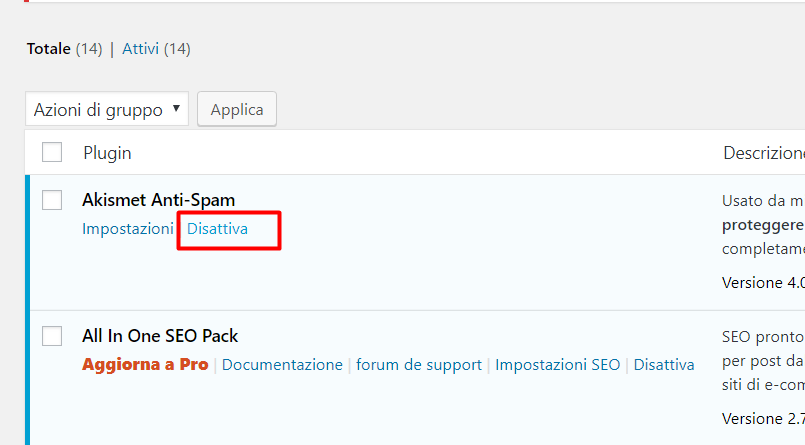This screenshot has width=805, height=445.
Task: Tick the select-all checkbox in header row
Action: (52, 152)
